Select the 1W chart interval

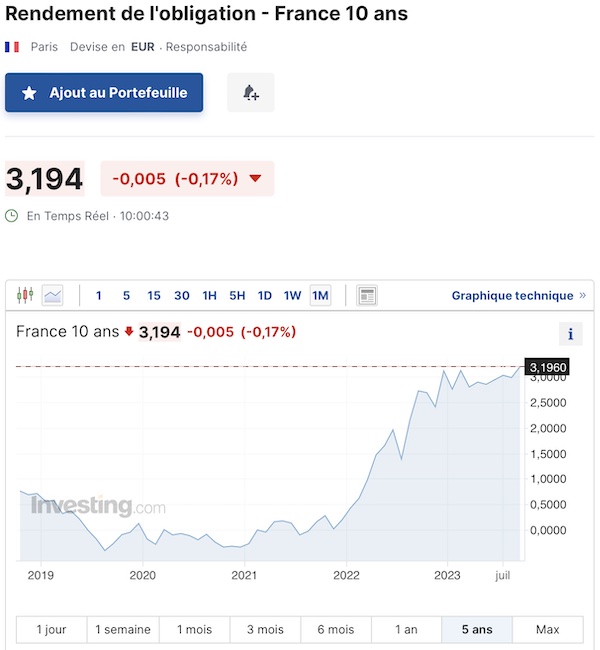[x=292, y=295]
